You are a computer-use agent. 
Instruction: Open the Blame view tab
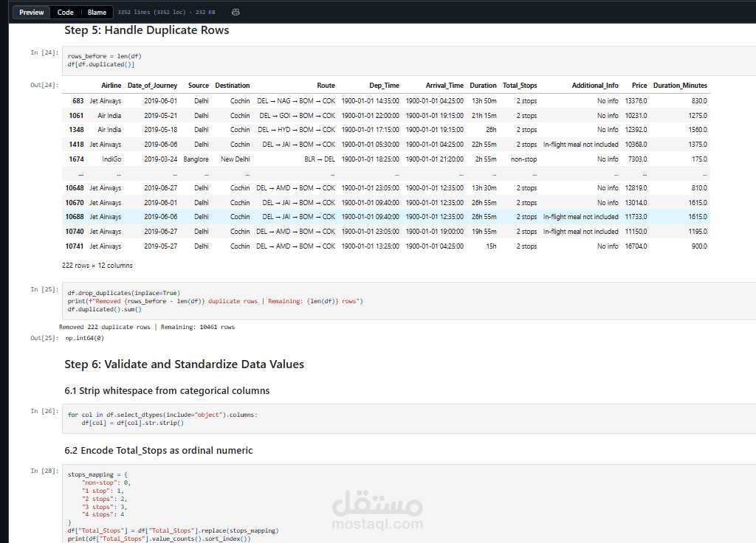(97, 12)
